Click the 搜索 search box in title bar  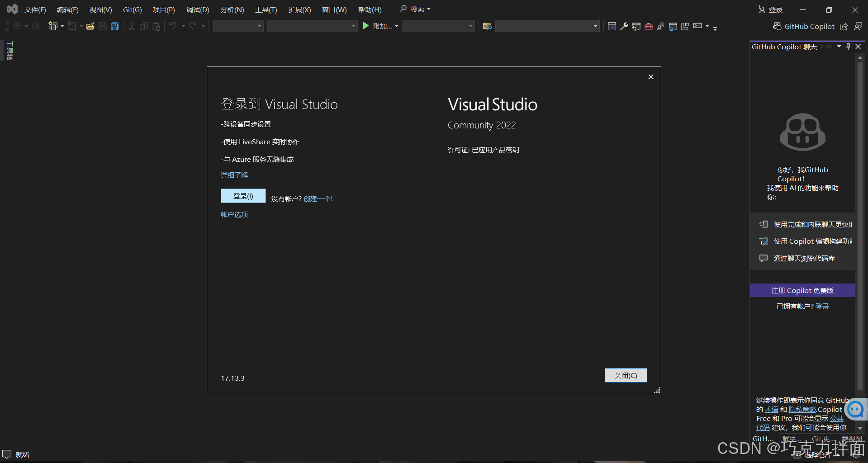tap(415, 9)
